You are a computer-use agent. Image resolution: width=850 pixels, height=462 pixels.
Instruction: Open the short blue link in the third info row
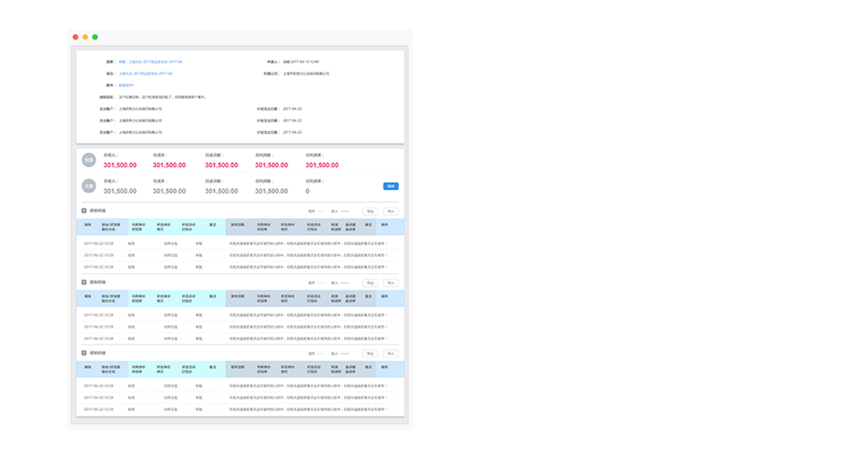point(127,86)
